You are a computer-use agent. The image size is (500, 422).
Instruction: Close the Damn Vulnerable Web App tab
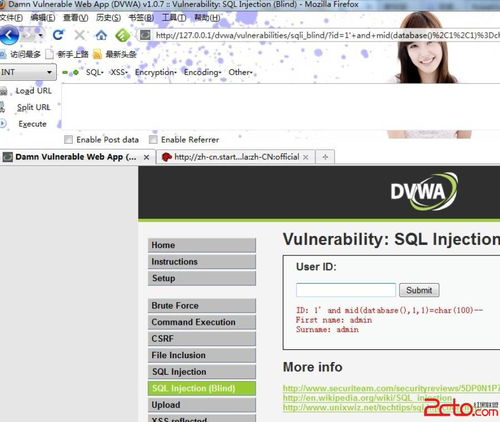[x=146, y=157]
